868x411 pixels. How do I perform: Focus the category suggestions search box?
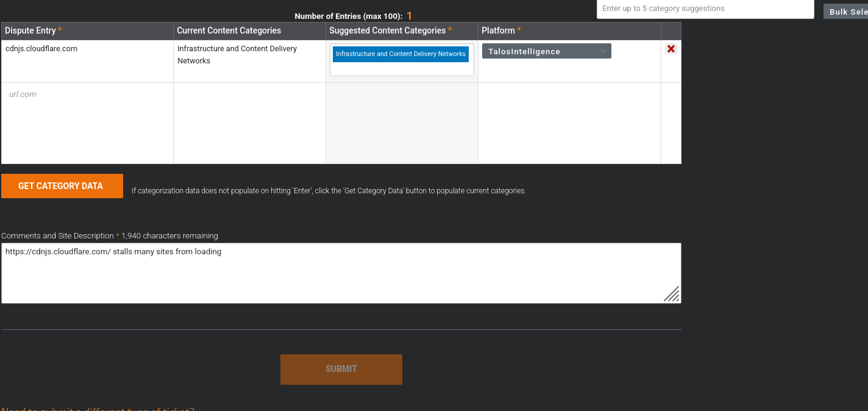coord(705,9)
